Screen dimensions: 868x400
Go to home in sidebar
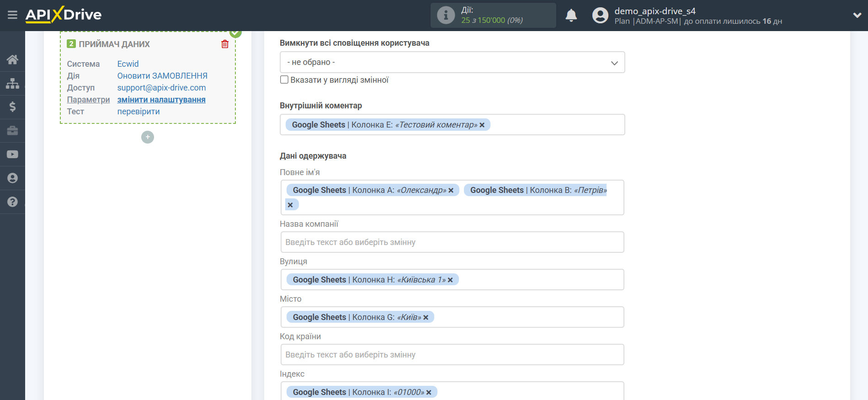point(12,59)
